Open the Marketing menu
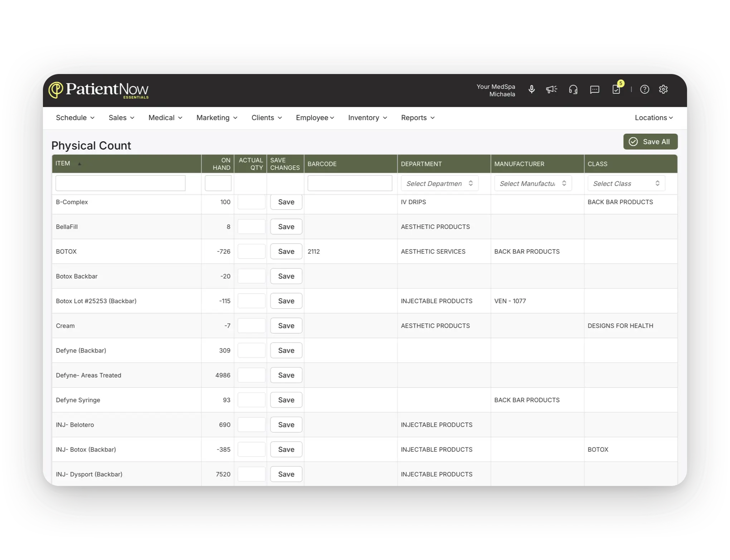Viewport: 730px width, 560px height. coord(217,118)
